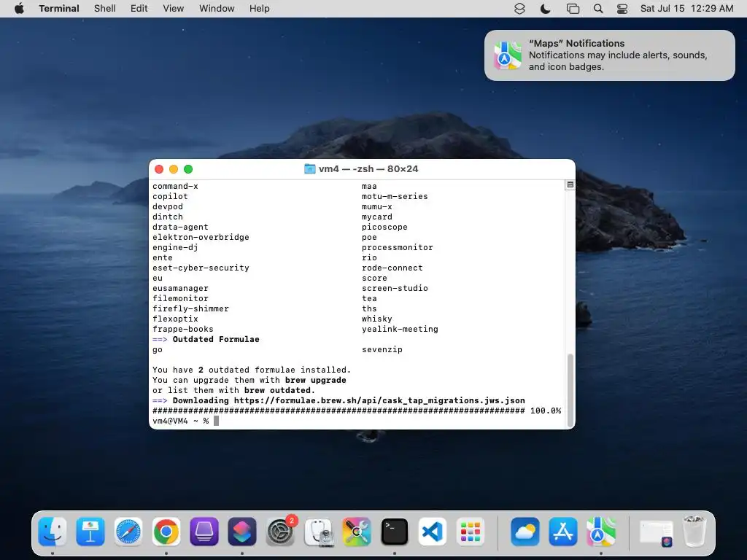This screenshot has width=747, height=560.
Task: Open the Help menu
Action: click(x=260, y=9)
